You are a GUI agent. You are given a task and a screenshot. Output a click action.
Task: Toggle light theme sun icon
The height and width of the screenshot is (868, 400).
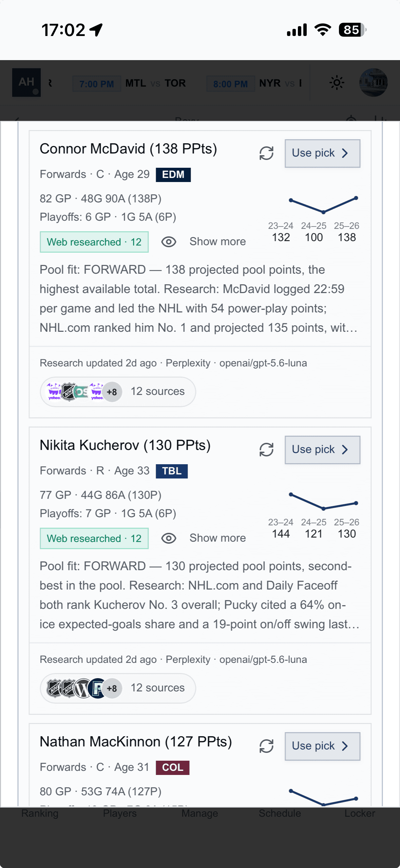[337, 83]
